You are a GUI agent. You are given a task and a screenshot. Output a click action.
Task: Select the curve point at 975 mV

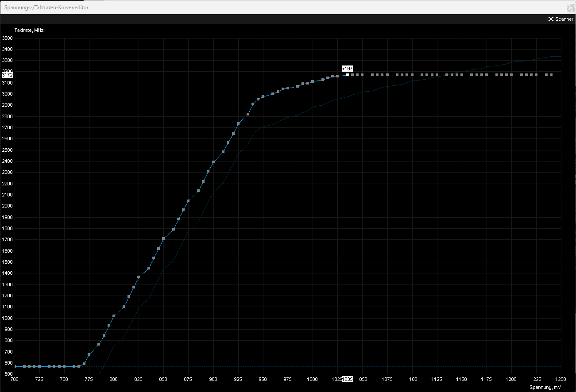(x=288, y=88)
